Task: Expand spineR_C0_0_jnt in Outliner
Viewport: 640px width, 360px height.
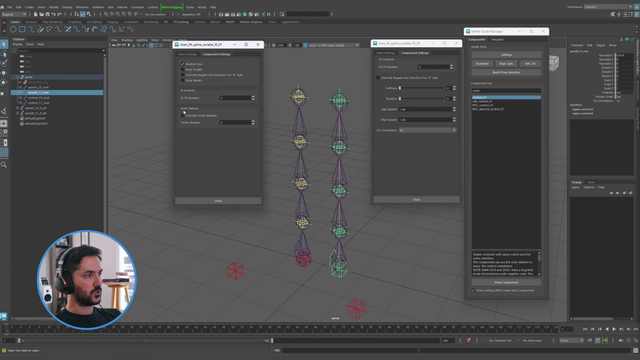Action: [x=18, y=108]
